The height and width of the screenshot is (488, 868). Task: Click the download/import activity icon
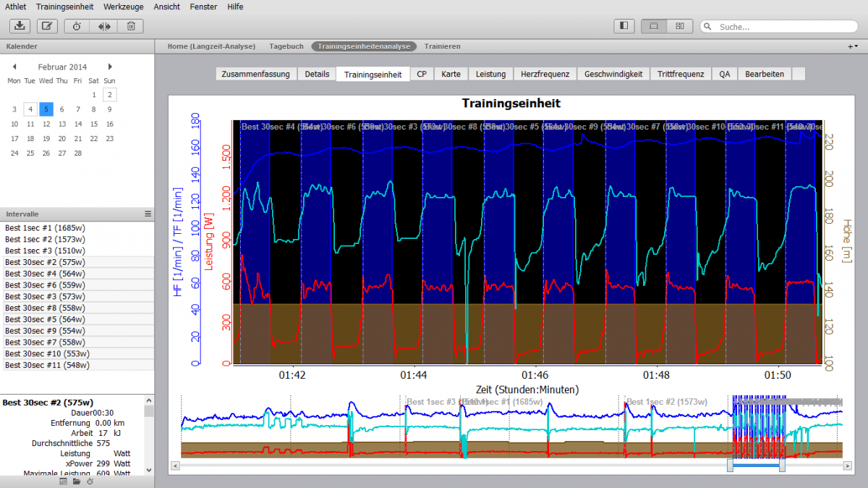(20, 26)
